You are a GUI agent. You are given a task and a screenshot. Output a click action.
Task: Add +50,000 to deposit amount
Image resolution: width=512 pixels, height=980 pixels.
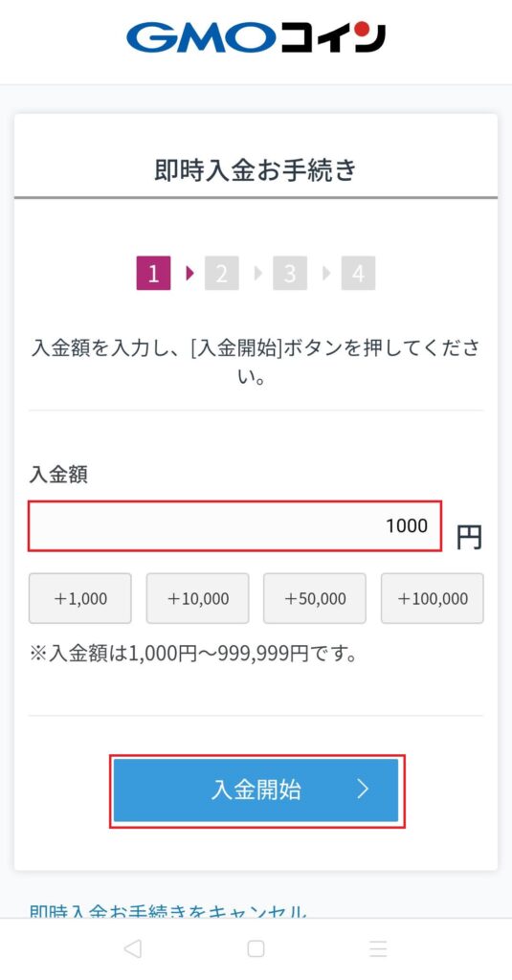point(315,599)
